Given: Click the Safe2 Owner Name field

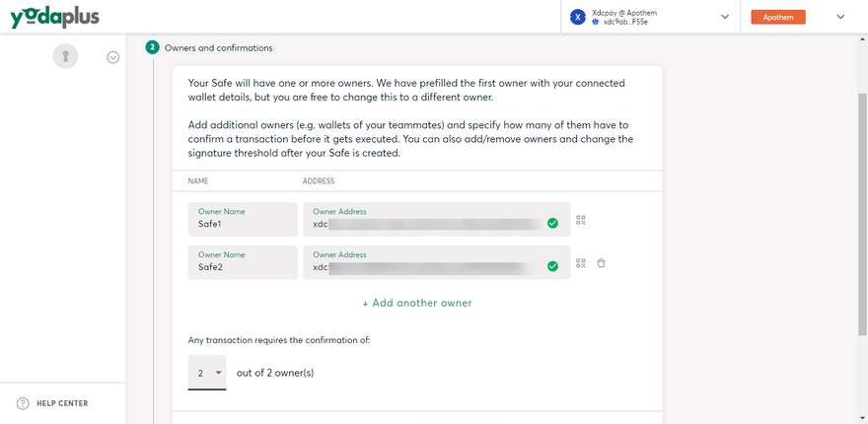Looking at the screenshot, I should click(243, 262).
